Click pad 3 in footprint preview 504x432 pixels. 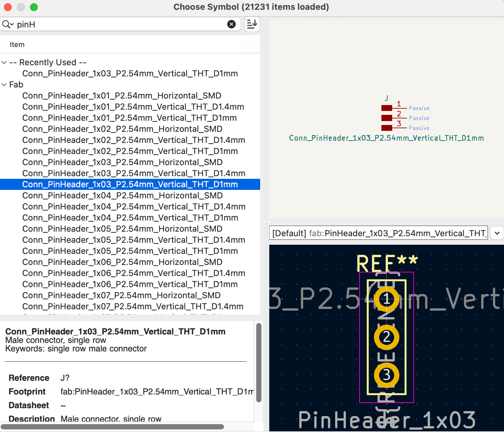click(x=387, y=375)
